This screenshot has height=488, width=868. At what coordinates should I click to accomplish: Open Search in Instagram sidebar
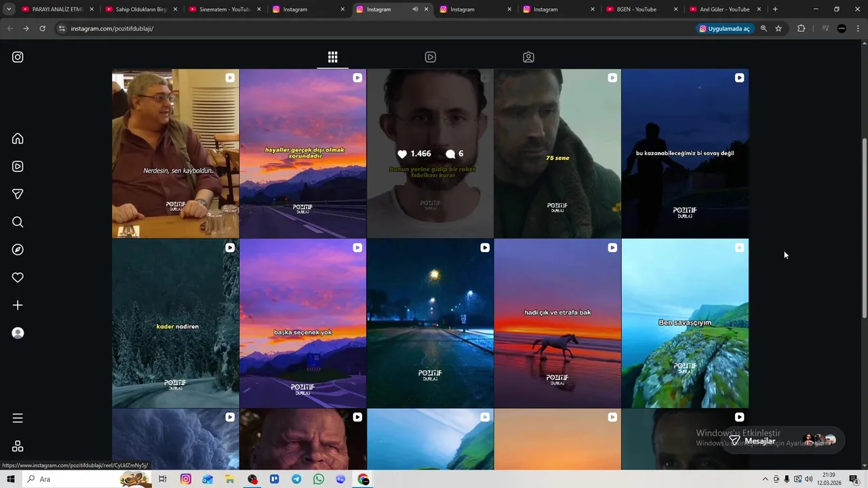point(18,222)
